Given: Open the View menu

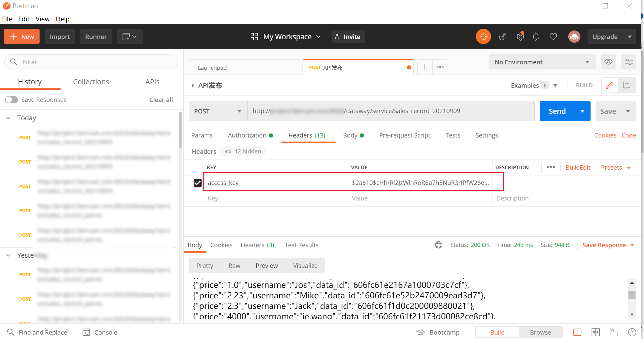Looking at the screenshot, I should pos(43,19).
